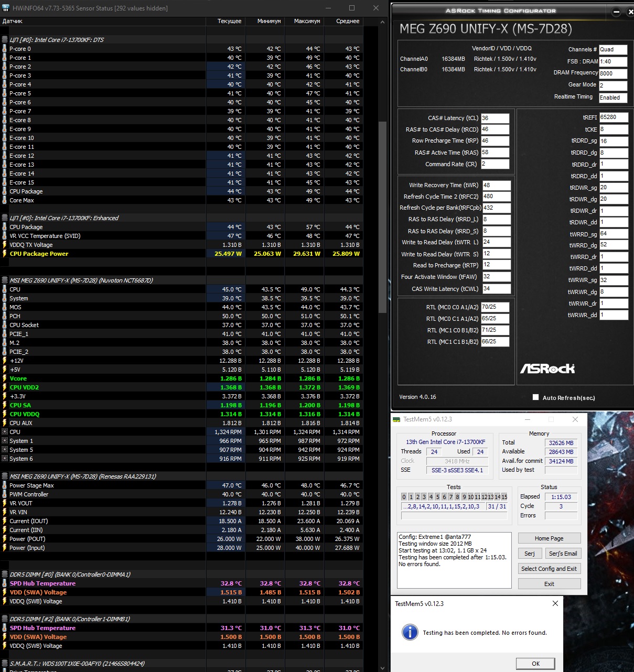Image resolution: width=634 pixels, height=672 pixels.
Task: Click the Exit button in TestMem5
Action: [x=549, y=584]
